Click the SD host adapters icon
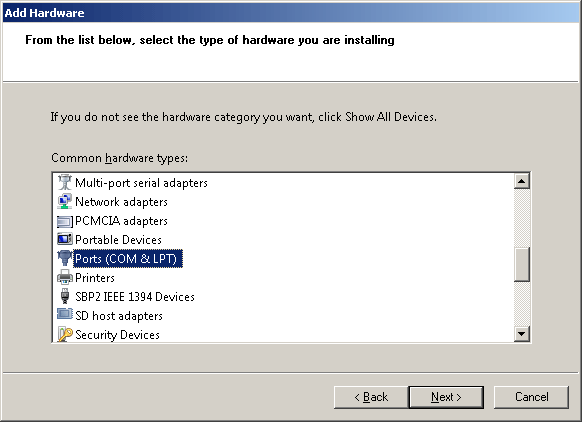The width and height of the screenshot is (582, 422). pyautogui.click(x=65, y=314)
